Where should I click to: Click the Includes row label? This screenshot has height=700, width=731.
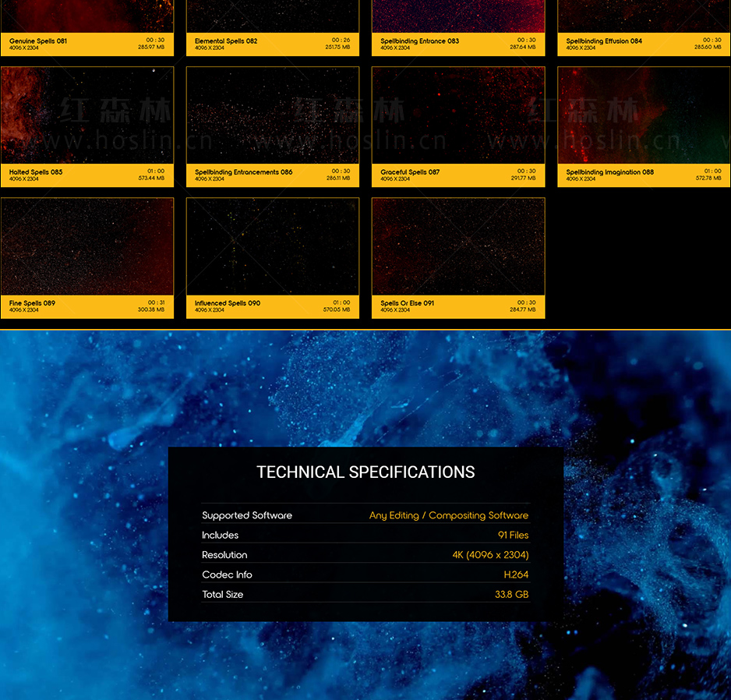220,536
